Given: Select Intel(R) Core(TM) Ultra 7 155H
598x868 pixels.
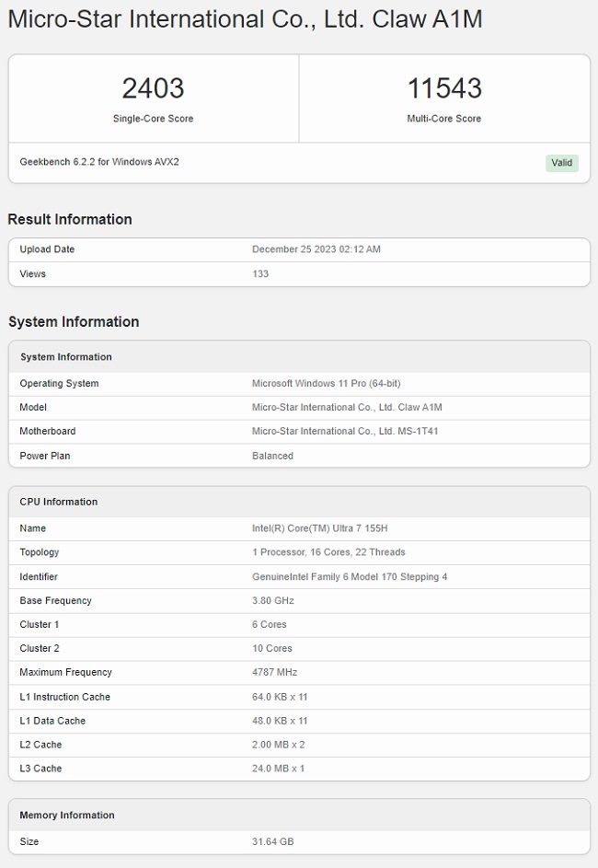Looking at the screenshot, I should (x=320, y=528).
